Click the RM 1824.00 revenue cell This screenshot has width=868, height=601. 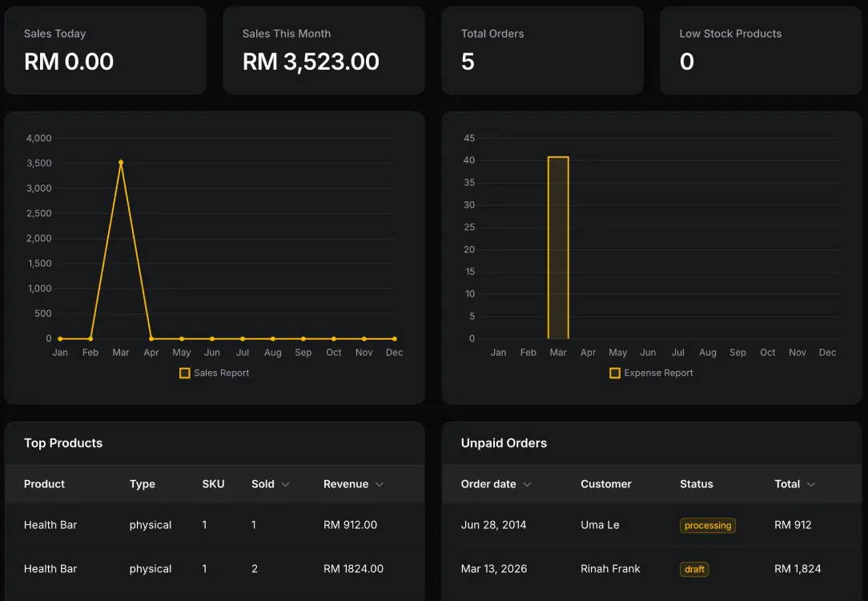click(353, 569)
